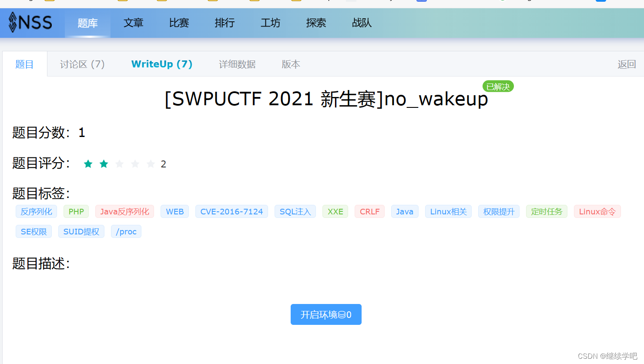Rate the challenge two stars
The height and width of the screenshot is (364, 644).
coord(104,164)
